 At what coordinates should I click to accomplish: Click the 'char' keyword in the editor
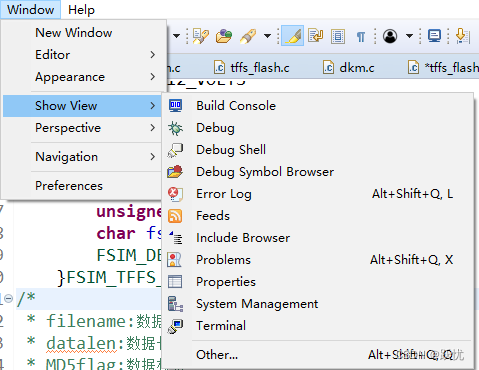[x=116, y=233]
